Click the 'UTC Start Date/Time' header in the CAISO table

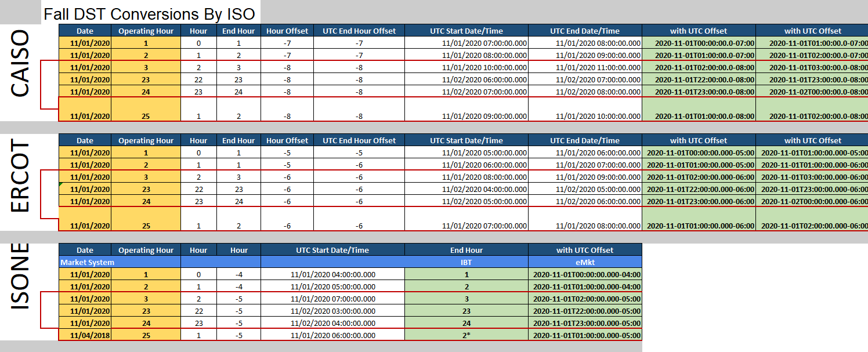tap(466, 31)
